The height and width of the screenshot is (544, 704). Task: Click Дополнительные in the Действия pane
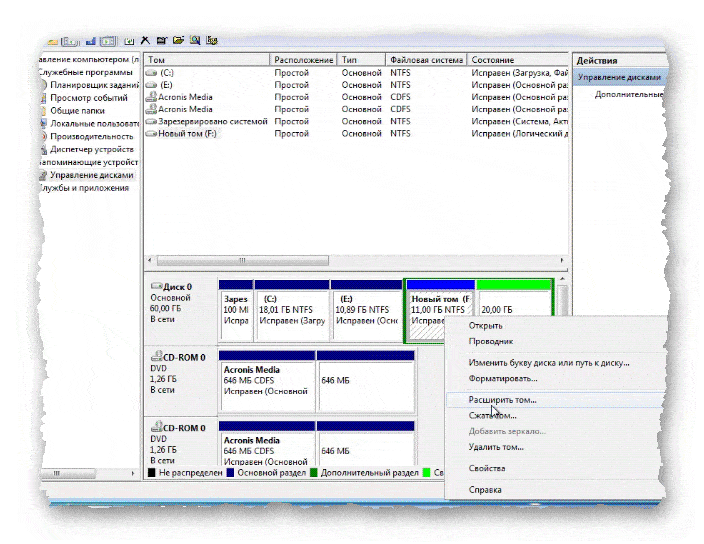629,94
